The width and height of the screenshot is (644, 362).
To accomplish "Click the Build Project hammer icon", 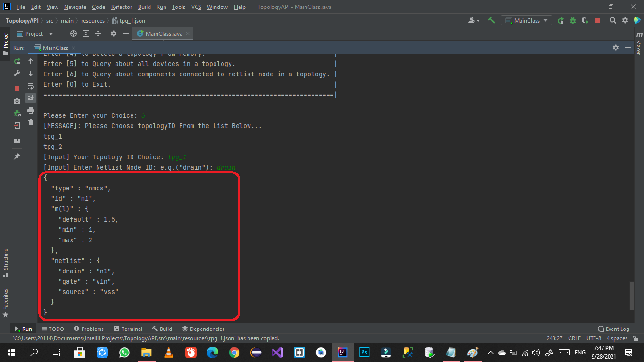I will pos(491,20).
